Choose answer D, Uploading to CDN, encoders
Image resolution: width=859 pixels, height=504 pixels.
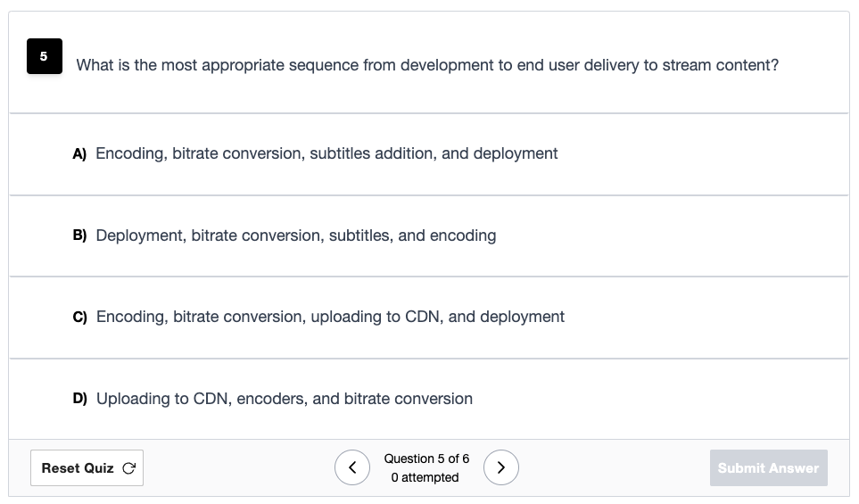(429, 399)
